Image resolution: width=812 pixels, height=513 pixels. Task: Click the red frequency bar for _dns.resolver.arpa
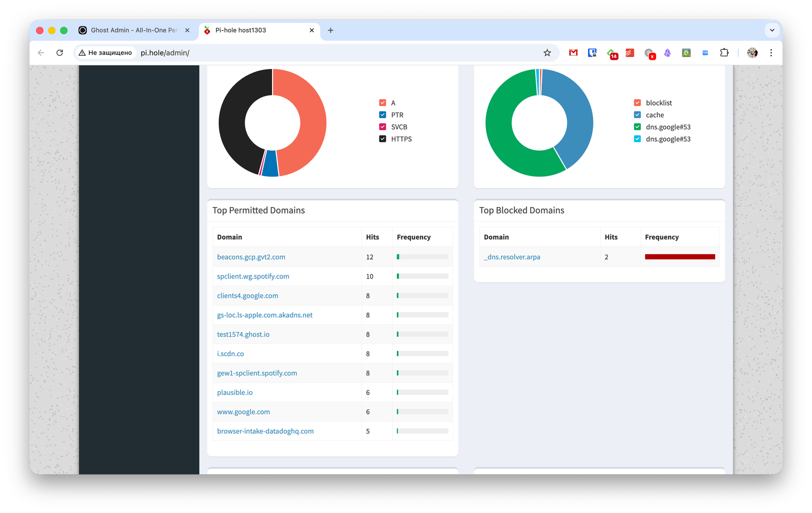680,257
